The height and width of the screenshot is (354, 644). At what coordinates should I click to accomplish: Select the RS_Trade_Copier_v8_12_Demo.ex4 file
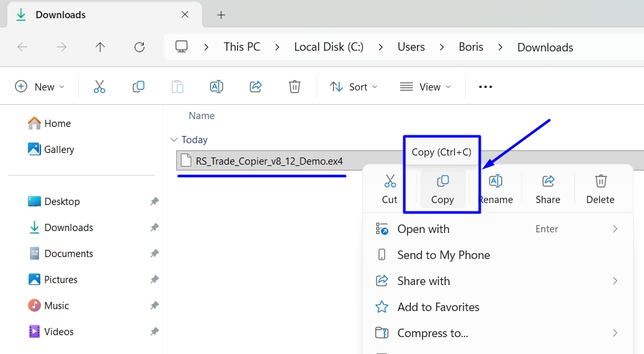(269, 161)
